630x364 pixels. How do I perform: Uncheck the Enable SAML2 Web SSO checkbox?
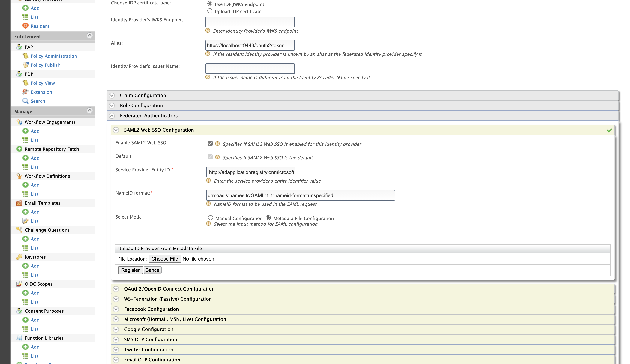click(210, 143)
